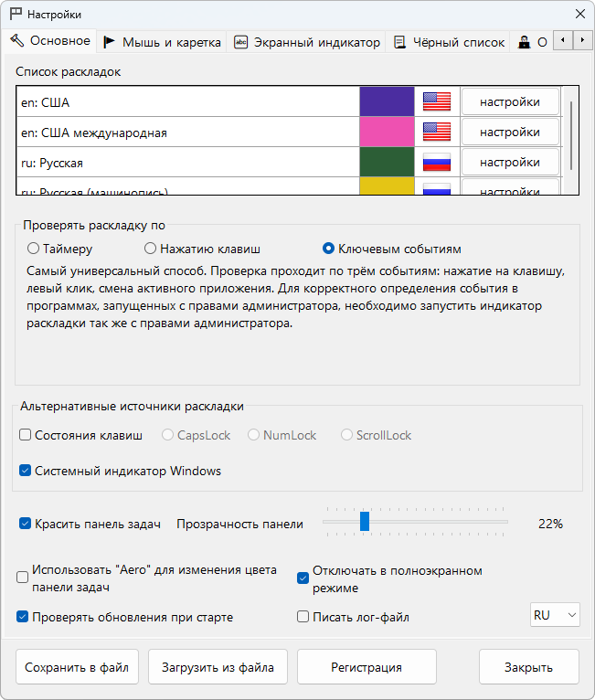595x700 pixels.
Task: Click the Прозрачность панели slider handle
Action: [364, 522]
